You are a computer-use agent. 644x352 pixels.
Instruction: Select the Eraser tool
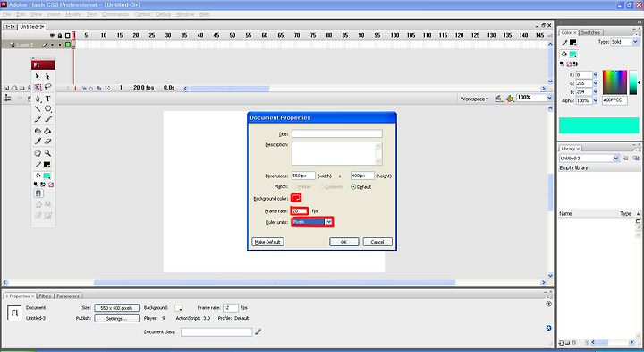[x=47, y=142]
